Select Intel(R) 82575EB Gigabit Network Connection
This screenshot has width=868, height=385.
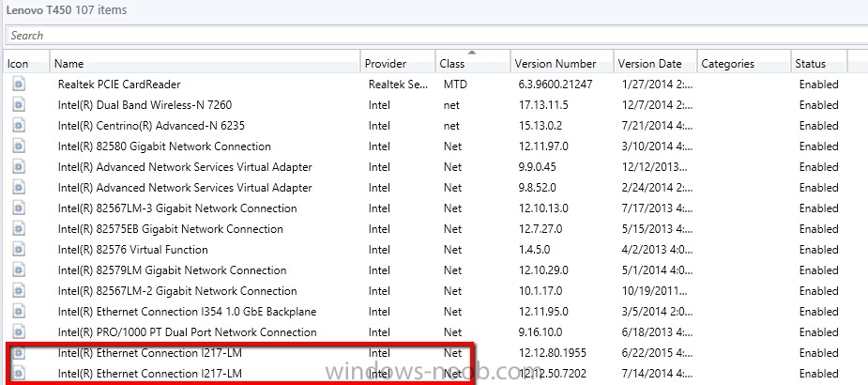coord(434,229)
